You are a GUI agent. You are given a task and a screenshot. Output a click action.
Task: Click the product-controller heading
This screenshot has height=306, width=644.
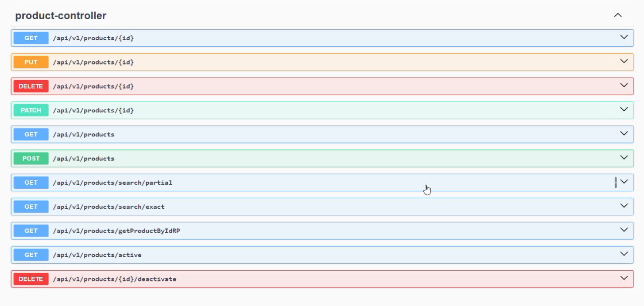[x=60, y=16]
